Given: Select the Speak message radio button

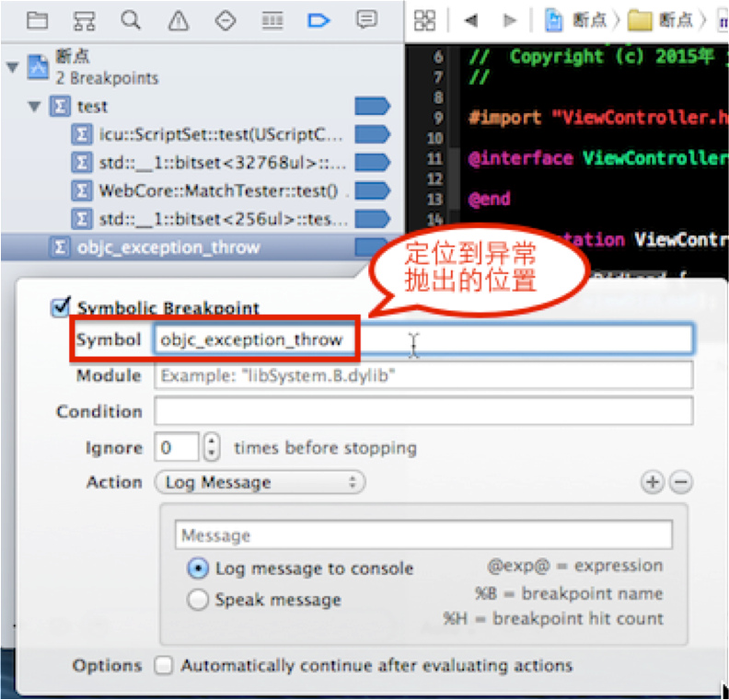Looking at the screenshot, I should click(x=198, y=600).
